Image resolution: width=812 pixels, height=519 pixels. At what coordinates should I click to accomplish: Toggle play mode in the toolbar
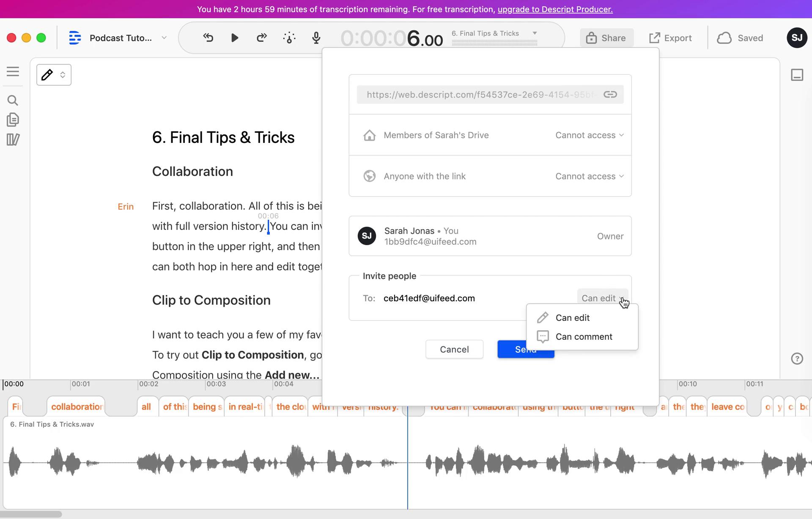pyautogui.click(x=234, y=38)
